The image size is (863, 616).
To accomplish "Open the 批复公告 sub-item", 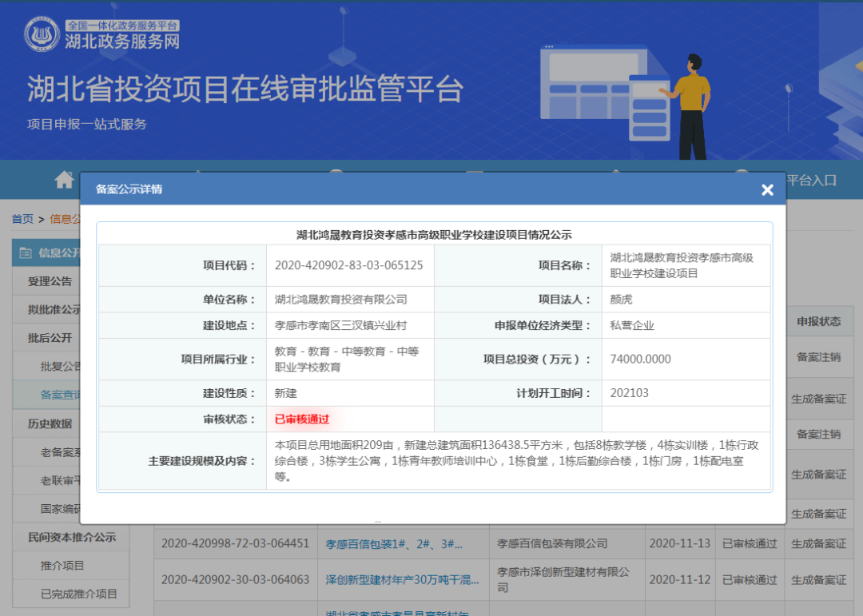I will pos(61,367).
